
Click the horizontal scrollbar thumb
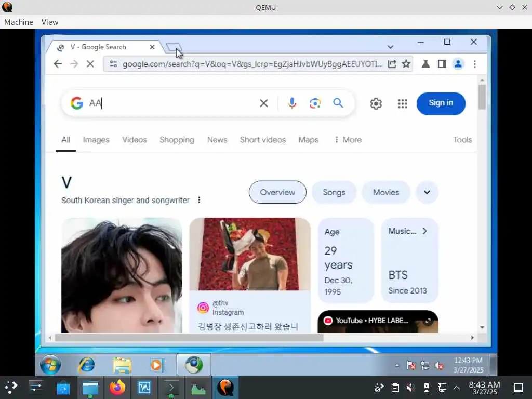click(x=189, y=338)
